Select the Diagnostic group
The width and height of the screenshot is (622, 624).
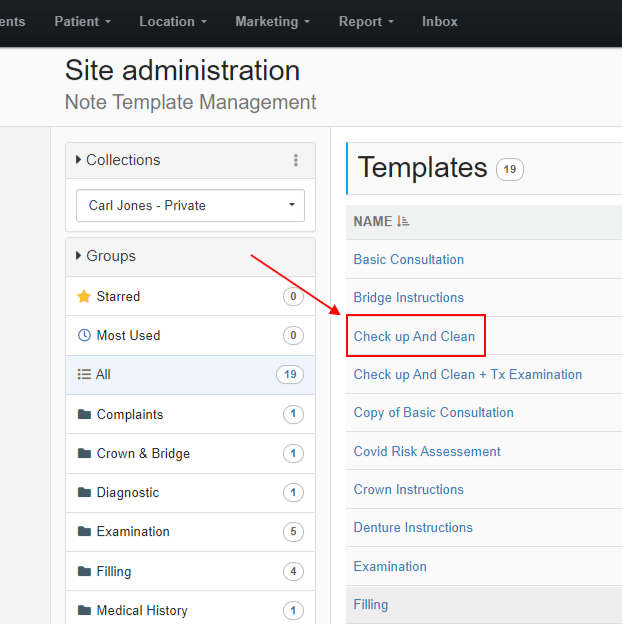(190, 492)
